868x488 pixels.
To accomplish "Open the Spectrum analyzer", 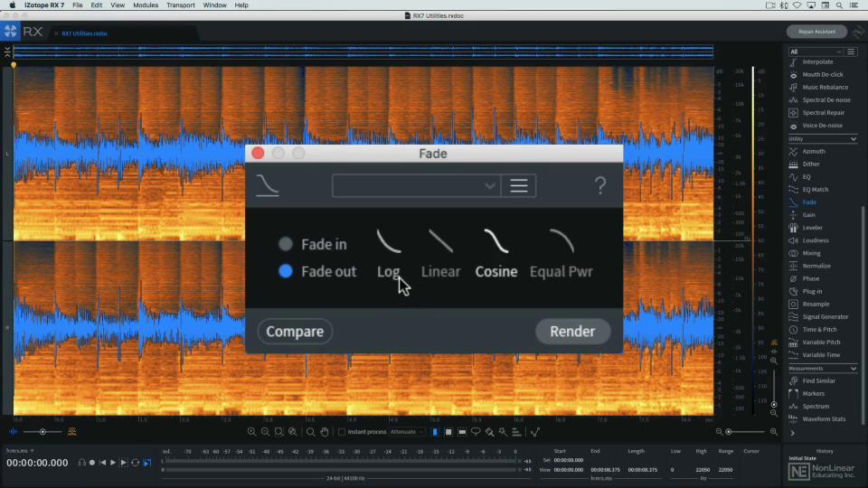I will pos(816,407).
